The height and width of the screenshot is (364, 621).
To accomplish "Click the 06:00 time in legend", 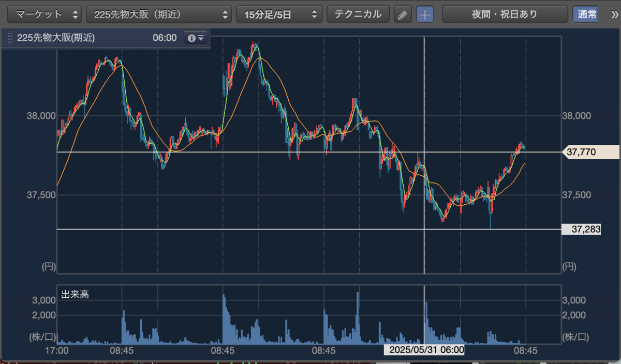I will 165,38.
